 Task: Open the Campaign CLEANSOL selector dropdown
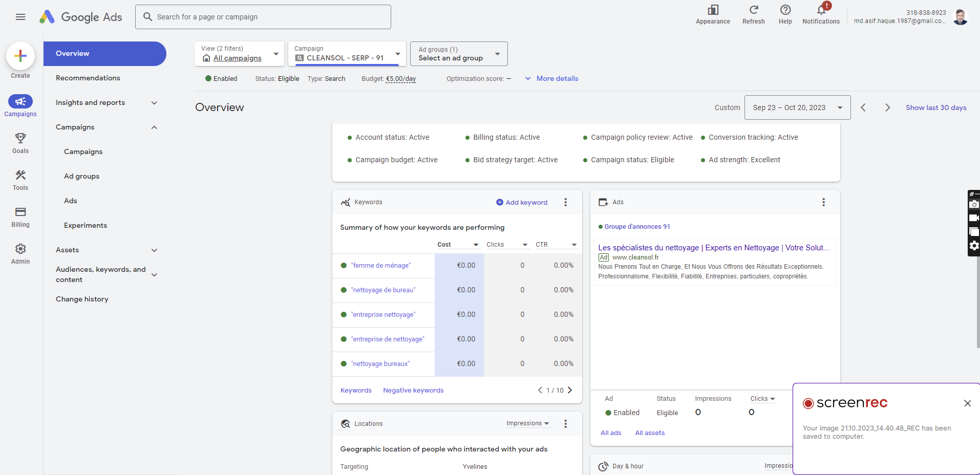[347, 54]
